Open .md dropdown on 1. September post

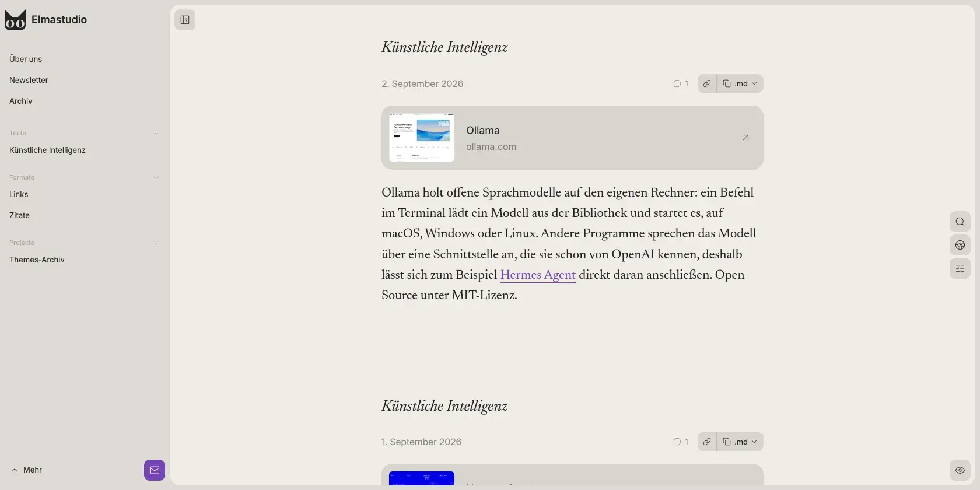coord(740,442)
